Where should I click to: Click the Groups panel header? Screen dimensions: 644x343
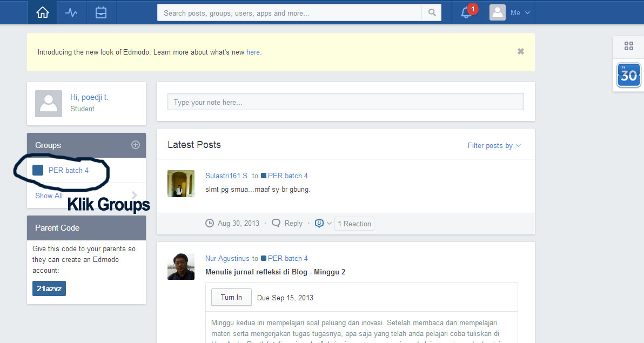(x=86, y=145)
